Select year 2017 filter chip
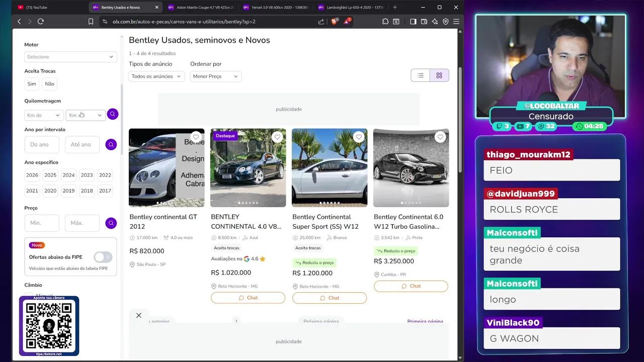Viewport: 644px width, 362px height. (x=105, y=191)
